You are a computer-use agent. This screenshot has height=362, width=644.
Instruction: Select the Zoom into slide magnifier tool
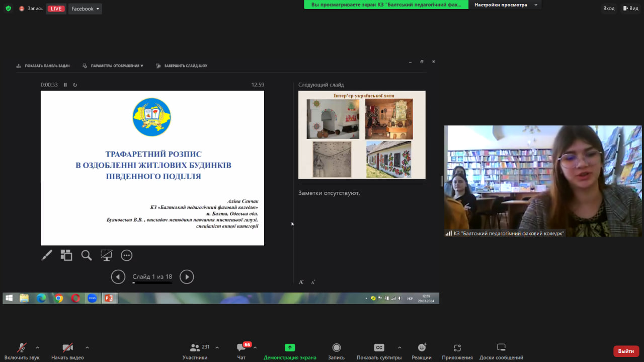(x=86, y=255)
